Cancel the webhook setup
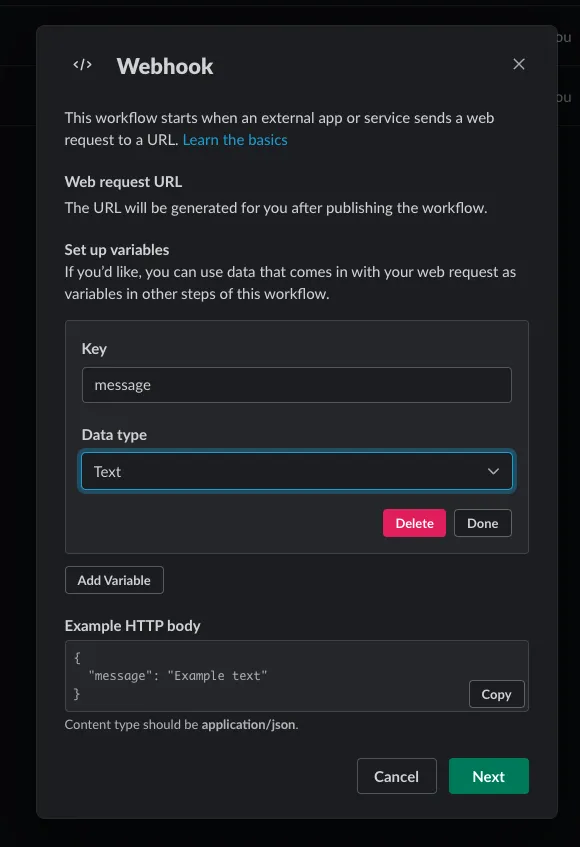Viewport: 580px width, 847px height. [x=397, y=776]
